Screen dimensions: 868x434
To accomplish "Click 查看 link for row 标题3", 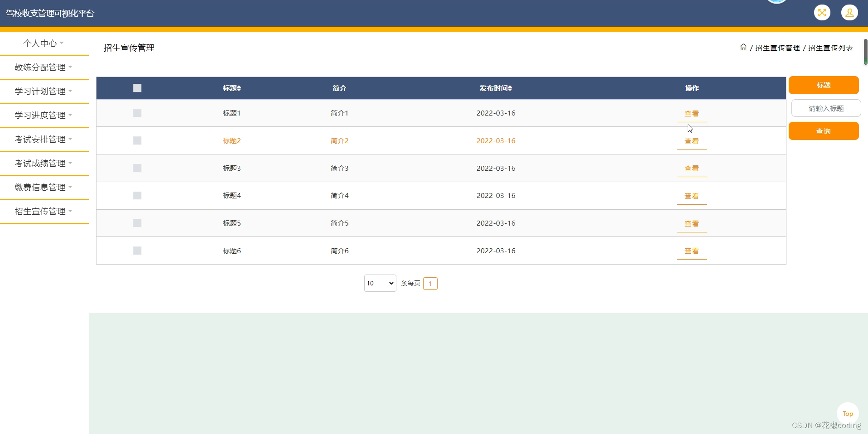I will (692, 169).
